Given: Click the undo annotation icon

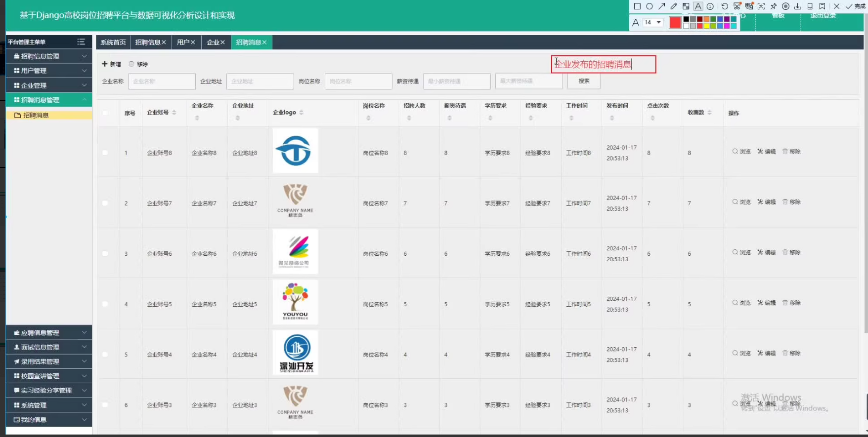Looking at the screenshot, I should [x=724, y=6].
